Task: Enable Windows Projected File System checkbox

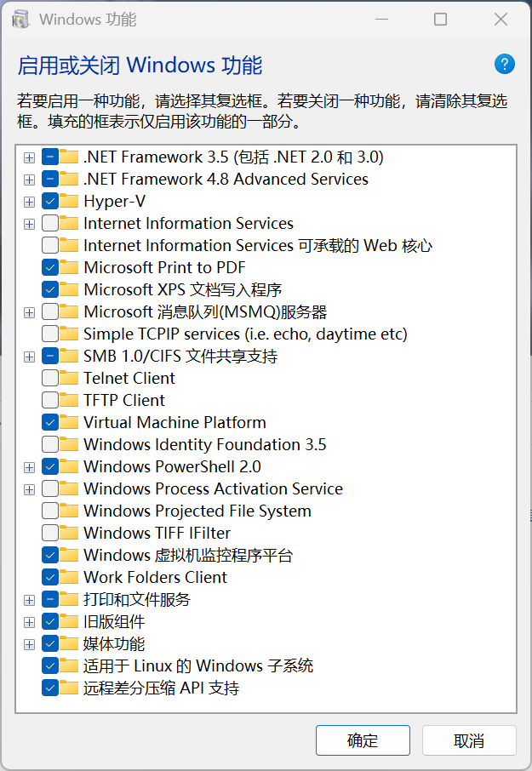Action: coord(50,511)
